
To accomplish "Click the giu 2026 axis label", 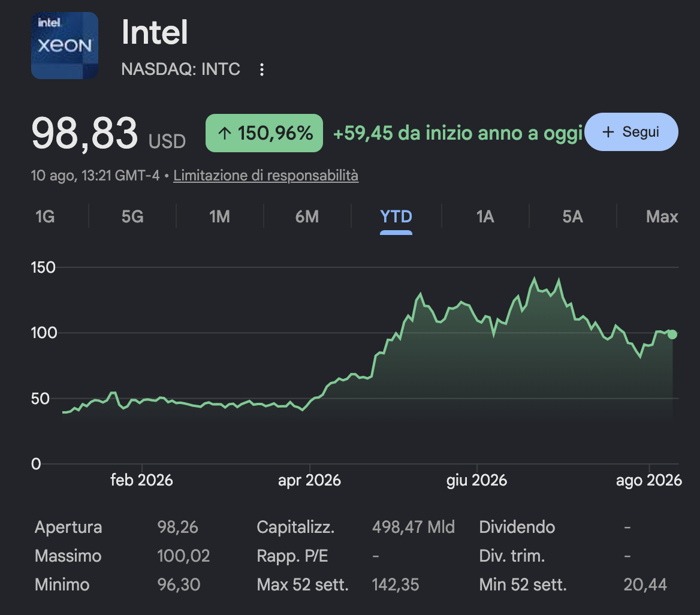I will point(477,480).
